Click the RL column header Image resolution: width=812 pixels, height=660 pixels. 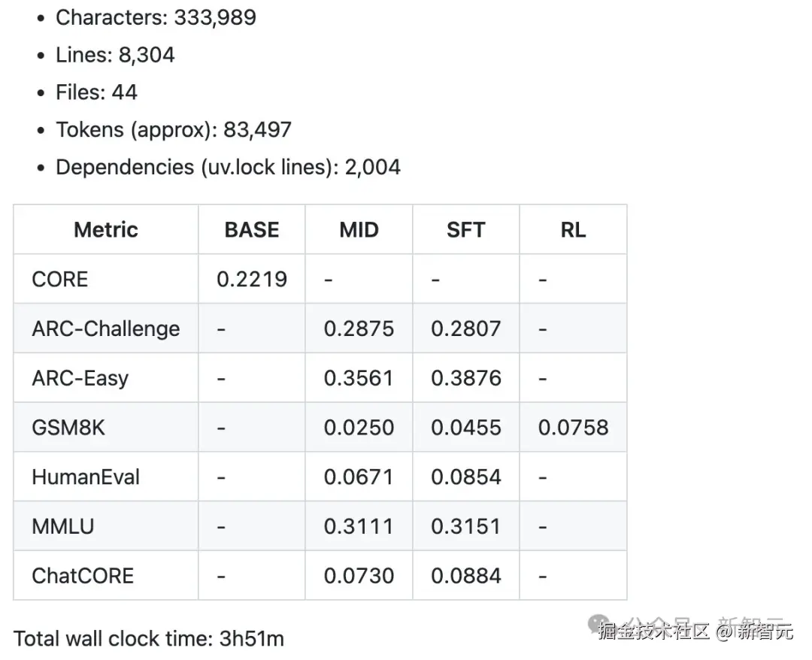click(573, 230)
